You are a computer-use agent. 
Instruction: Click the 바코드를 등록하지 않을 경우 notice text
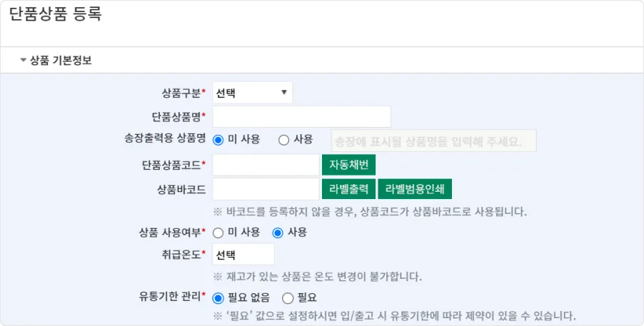[370, 213]
